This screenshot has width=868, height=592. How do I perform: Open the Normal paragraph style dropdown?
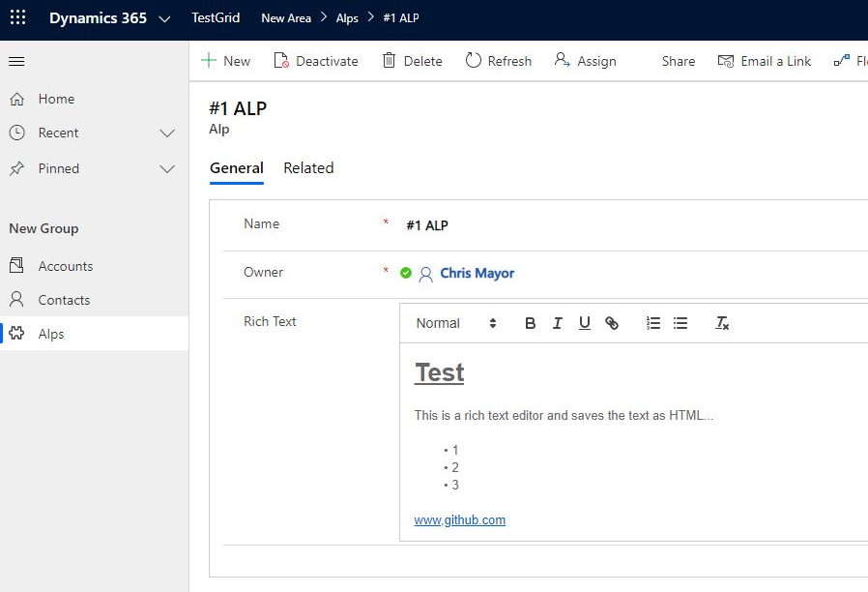456,323
